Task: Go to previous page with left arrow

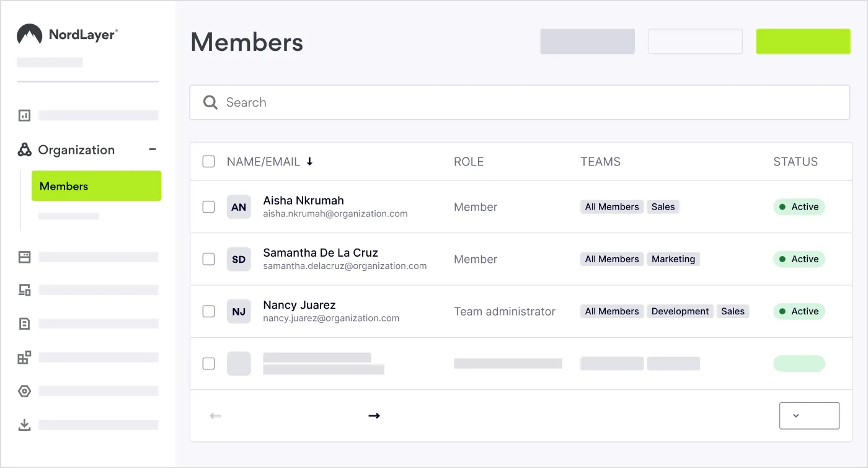Action: (x=215, y=415)
